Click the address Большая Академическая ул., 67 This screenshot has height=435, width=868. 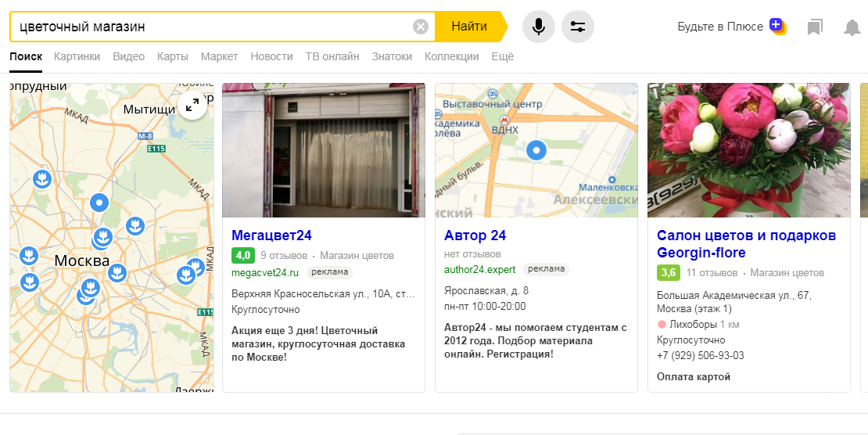(734, 302)
